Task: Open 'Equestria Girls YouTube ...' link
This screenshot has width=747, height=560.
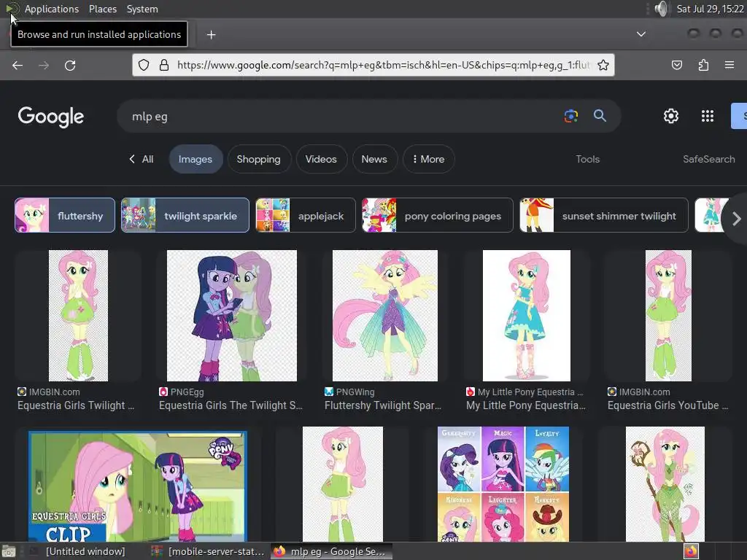Action: pyautogui.click(x=668, y=405)
